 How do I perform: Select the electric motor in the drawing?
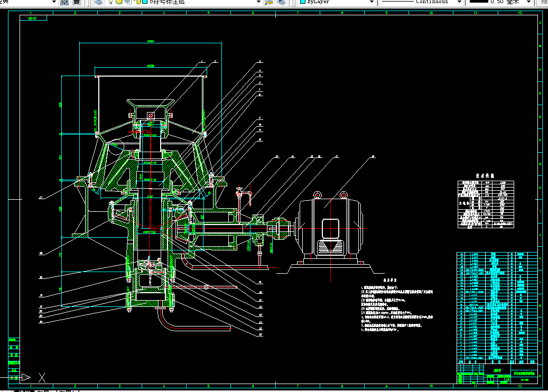coord(330,226)
